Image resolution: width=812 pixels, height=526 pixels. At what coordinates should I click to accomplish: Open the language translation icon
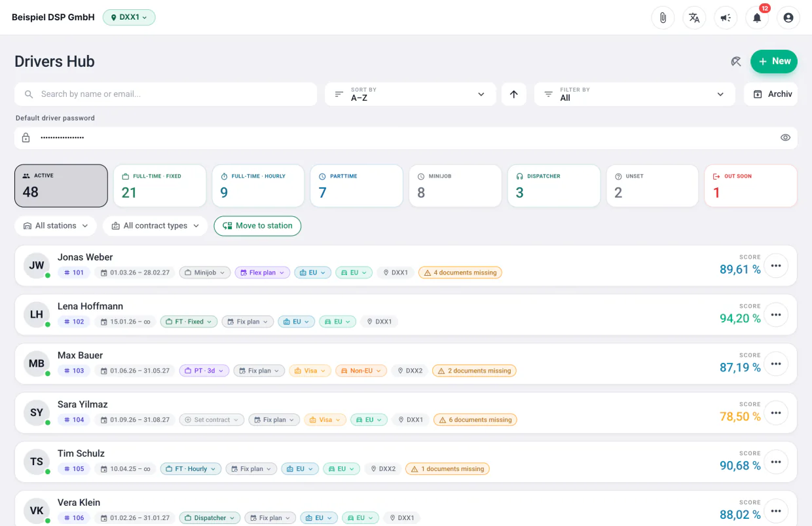[694, 18]
